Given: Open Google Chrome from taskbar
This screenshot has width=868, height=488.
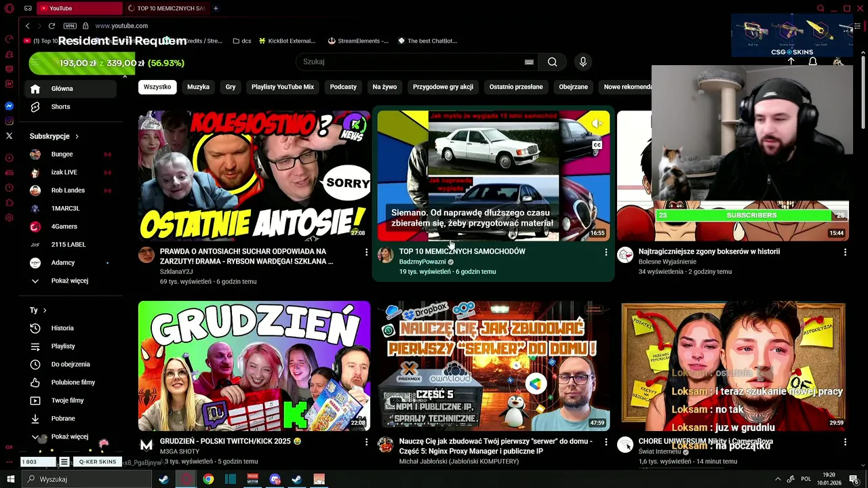Looking at the screenshot, I should coord(208,479).
